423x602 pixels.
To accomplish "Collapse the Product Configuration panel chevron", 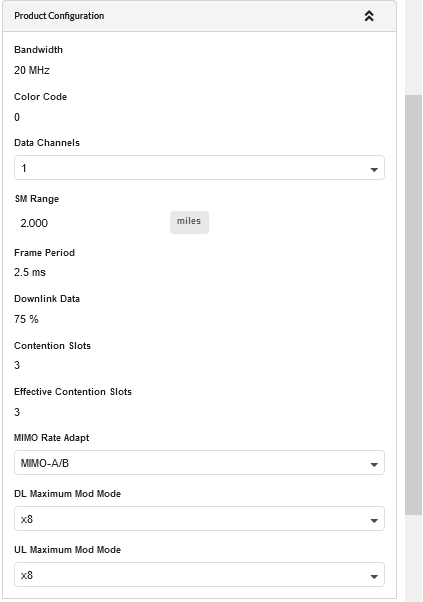I will tap(369, 16).
